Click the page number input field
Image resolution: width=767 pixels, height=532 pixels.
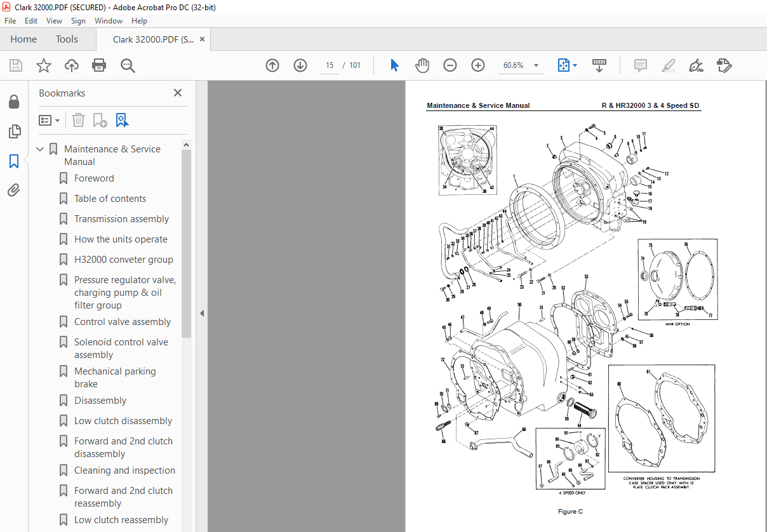pos(330,65)
